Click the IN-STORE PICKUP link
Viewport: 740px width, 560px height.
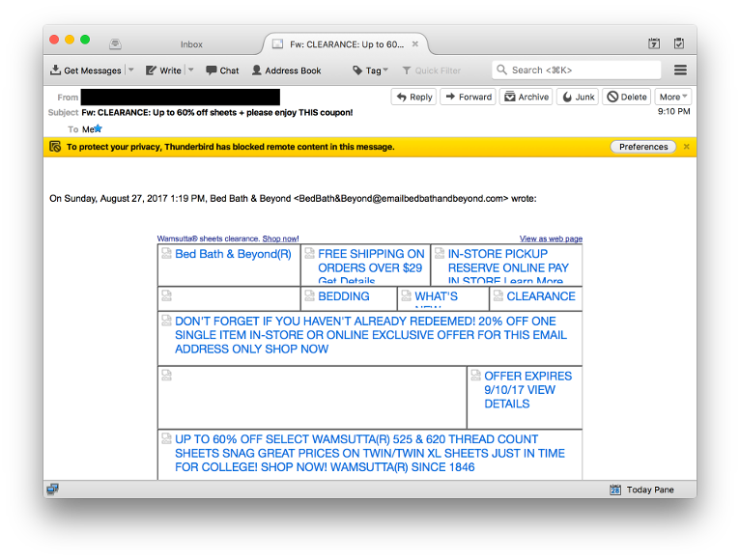click(x=508, y=267)
